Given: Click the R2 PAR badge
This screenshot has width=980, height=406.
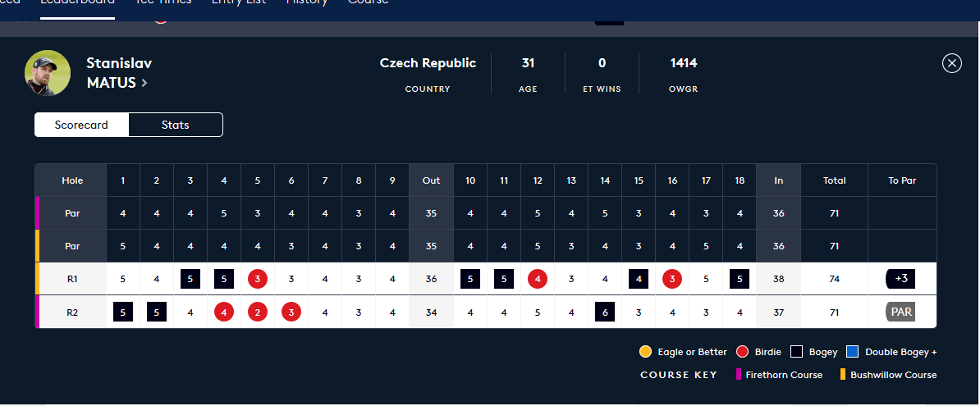Looking at the screenshot, I should click(900, 312).
